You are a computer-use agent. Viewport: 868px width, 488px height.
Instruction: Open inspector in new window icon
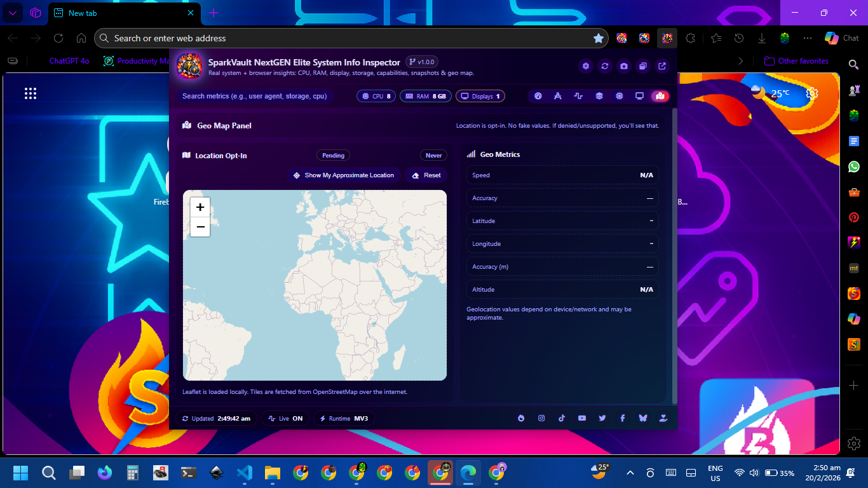tap(662, 66)
